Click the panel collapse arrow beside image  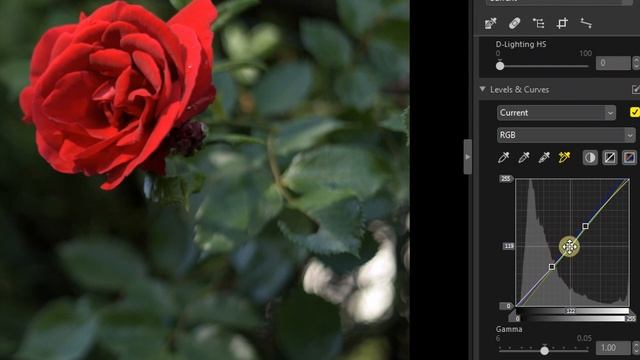(468, 157)
